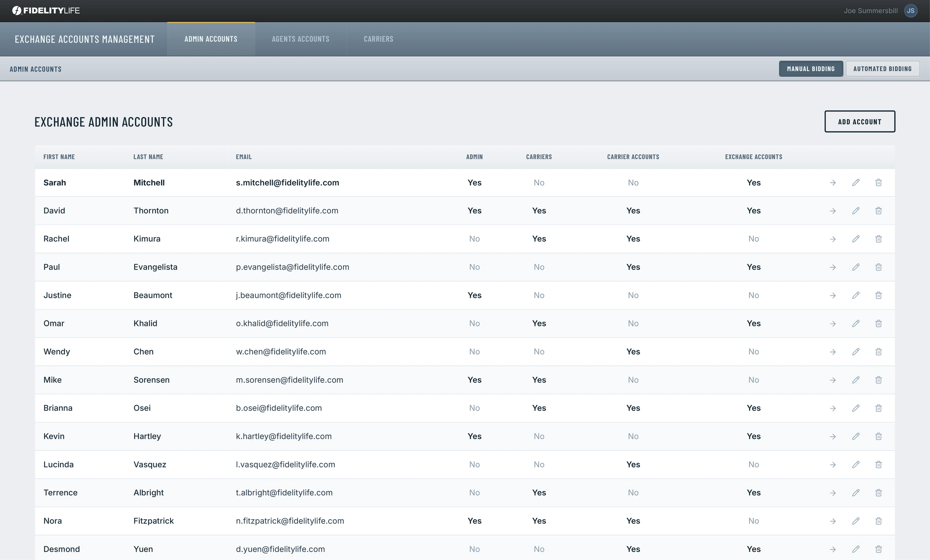Open Sarah Mitchell's account arrow icon
The width and height of the screenshot is (930, 560).
pos(833,183)
